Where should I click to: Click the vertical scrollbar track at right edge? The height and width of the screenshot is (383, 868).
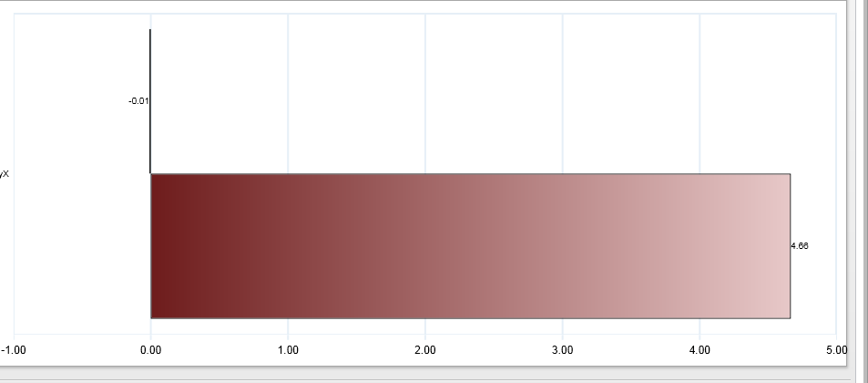pyautogui.click(x=858, y=182)
